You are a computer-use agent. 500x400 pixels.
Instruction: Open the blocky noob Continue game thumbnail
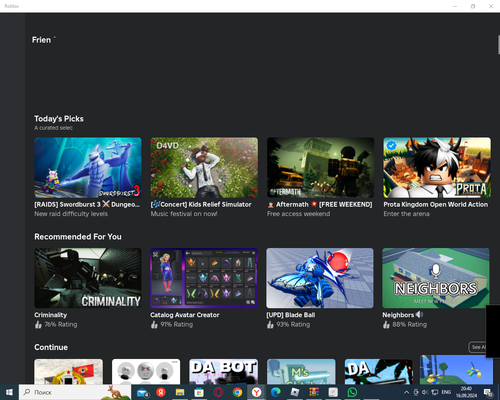coord(456,369)
